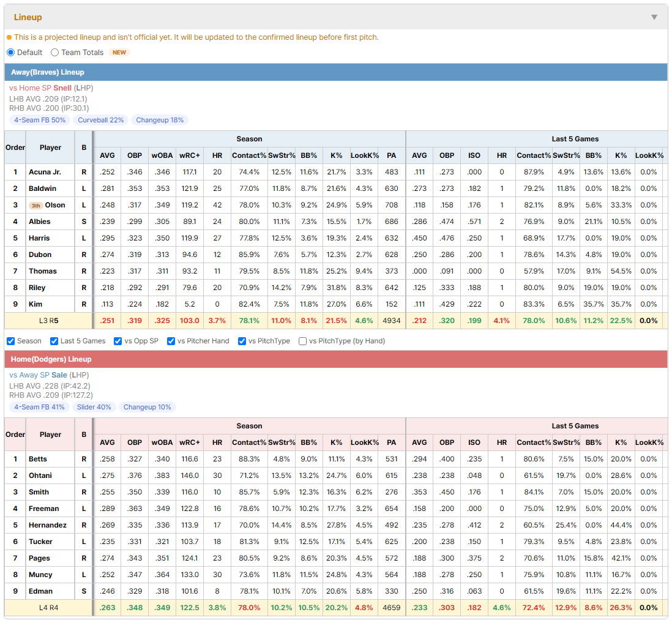The image size is (672, 623).
Task: Click player name Riley
Action: click(x=37, y=288)
